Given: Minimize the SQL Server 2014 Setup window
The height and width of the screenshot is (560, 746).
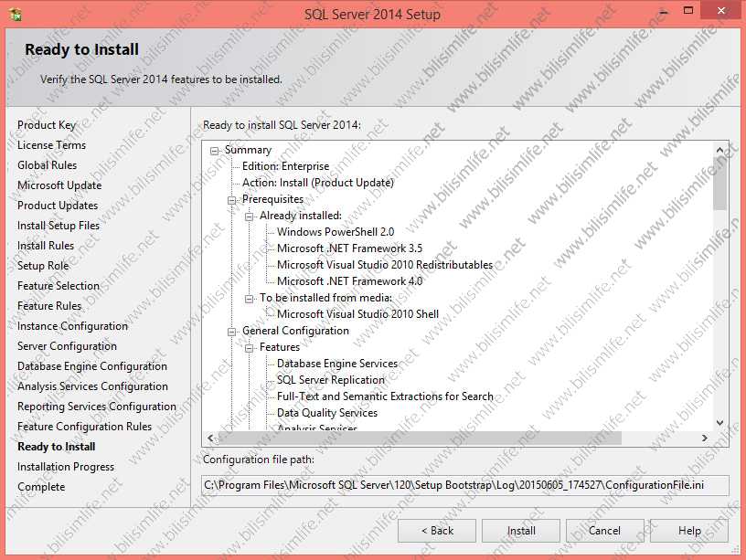Looking at the screenshot, I should tap(664, 11).
